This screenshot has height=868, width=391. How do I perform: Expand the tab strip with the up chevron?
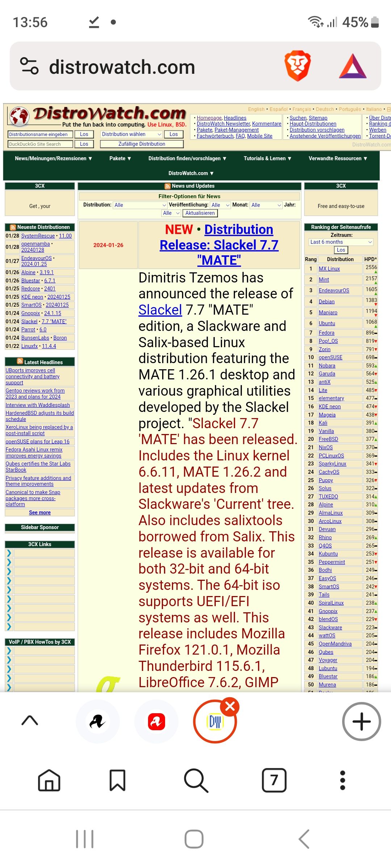point(30,721)
